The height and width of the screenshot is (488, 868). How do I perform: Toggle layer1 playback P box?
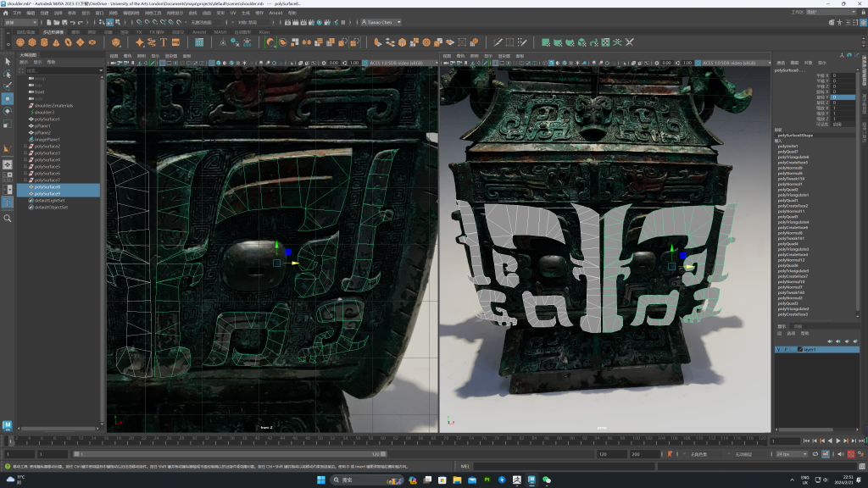click(785, 349)
